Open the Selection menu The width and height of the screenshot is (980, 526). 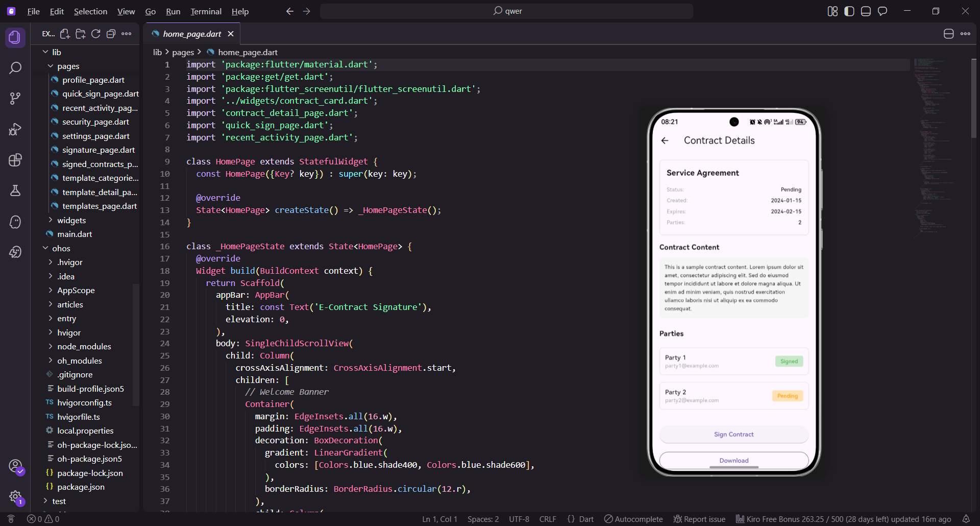point(90,11)
